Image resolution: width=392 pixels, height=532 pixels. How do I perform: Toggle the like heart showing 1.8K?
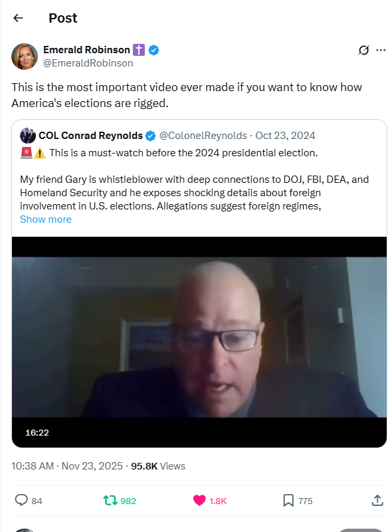tap(199, 501)
